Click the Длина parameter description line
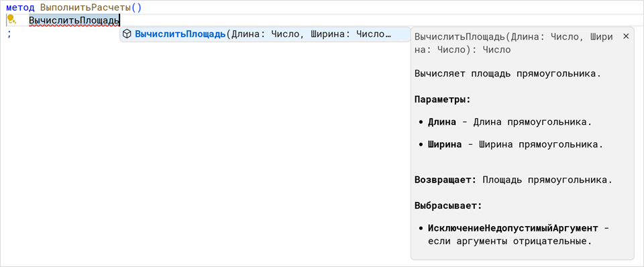Viewport: 644px width, 267px height. click(x=510, y=122)
